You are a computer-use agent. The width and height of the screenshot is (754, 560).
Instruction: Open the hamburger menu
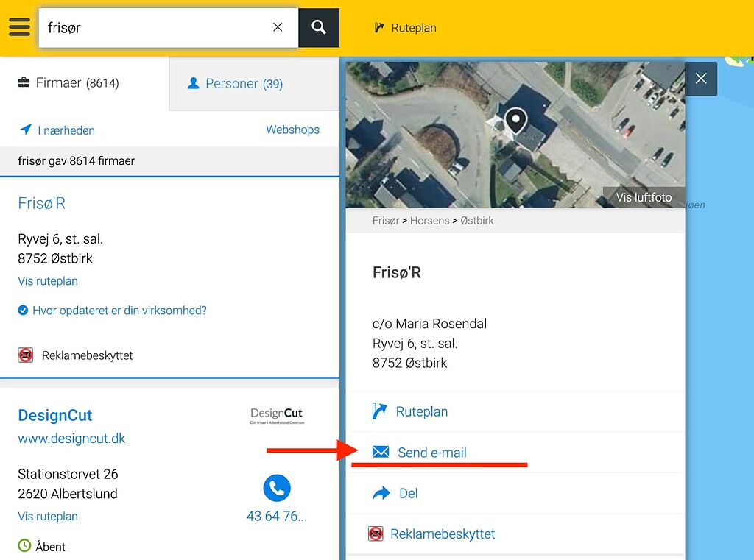tap(20, 27)
